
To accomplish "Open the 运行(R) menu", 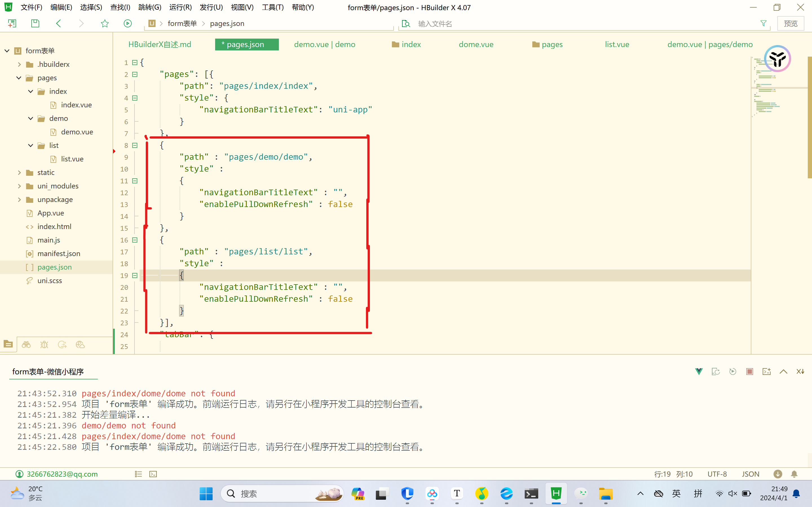I will pyautogui.click(x=180, y=7).
